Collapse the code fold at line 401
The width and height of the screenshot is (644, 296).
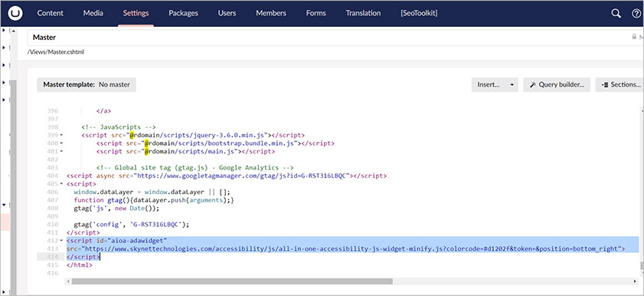[61, 151]
